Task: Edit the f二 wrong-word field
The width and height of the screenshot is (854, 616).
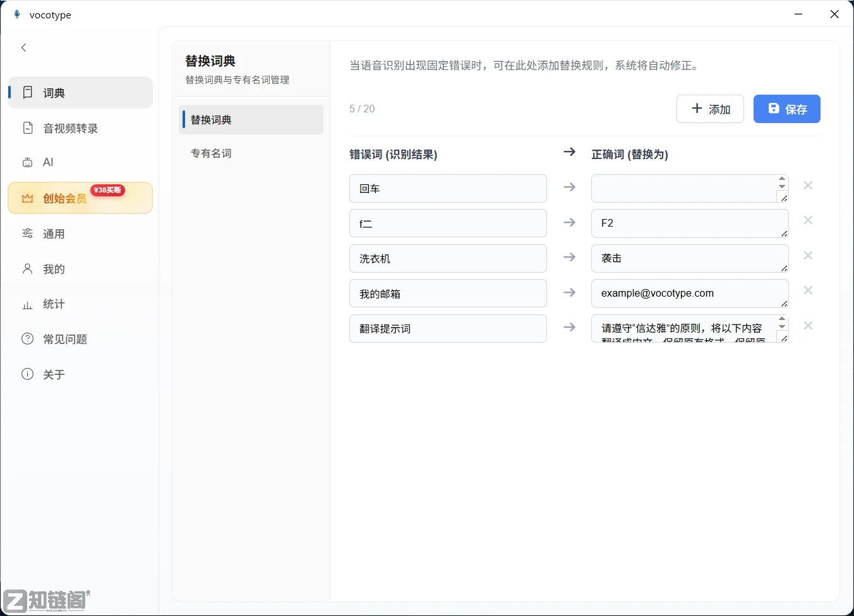Action: click(448, 223)
